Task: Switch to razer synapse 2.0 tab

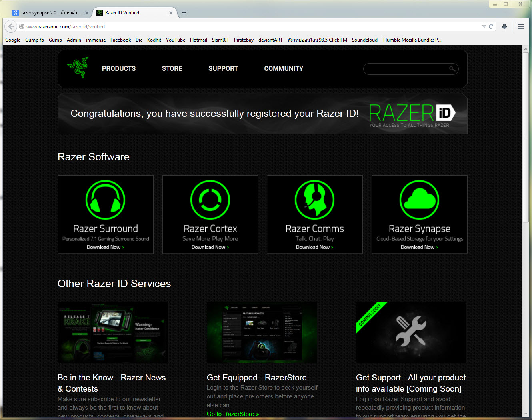Action: [51, 13]
